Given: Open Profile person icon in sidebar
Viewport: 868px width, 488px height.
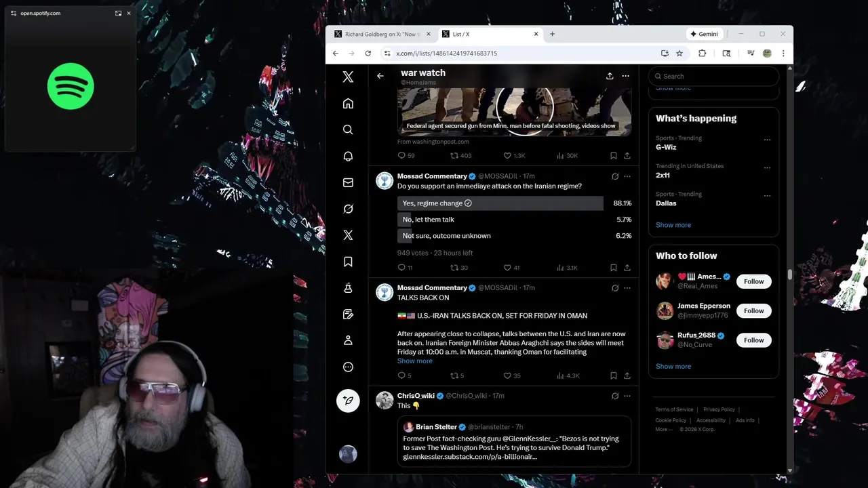Looking at the screenshot, I should [x=348, y=340].
